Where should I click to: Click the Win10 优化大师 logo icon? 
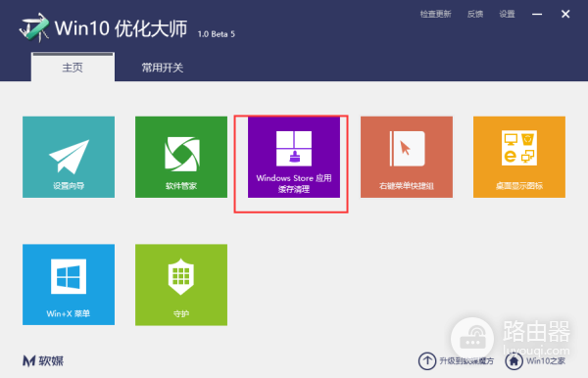(34, 27)
